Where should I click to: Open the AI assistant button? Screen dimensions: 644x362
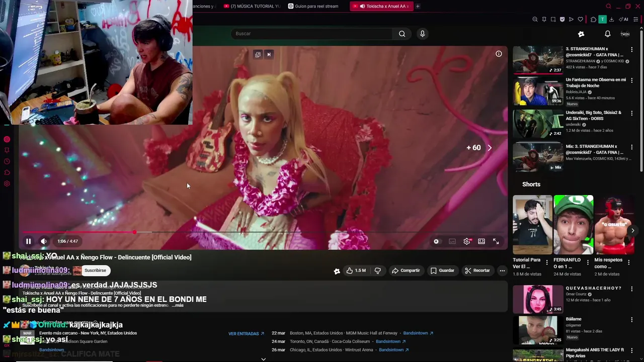[x=624, y=20]
